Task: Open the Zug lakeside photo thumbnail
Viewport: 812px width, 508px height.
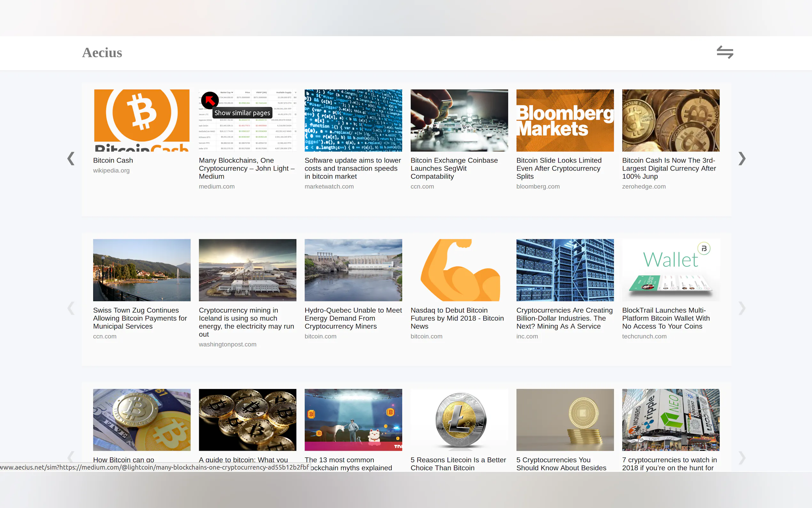Action: pos(142,270)
